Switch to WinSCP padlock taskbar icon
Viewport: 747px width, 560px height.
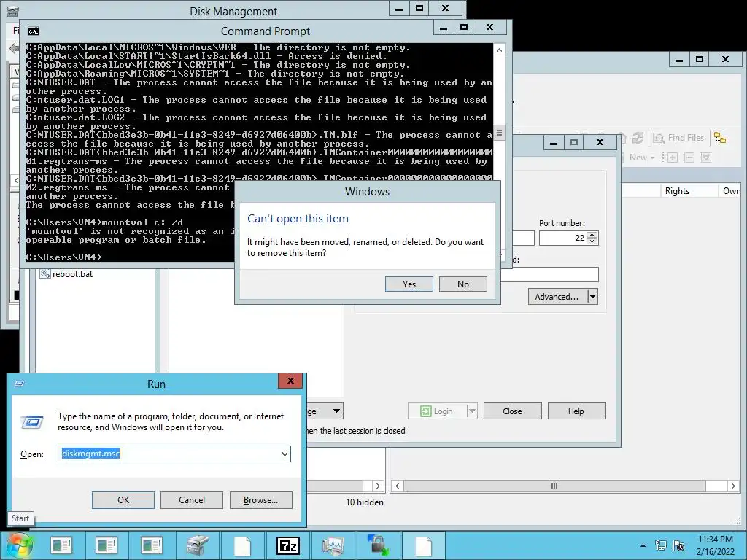pyautogui.click(x=379, y=545)
